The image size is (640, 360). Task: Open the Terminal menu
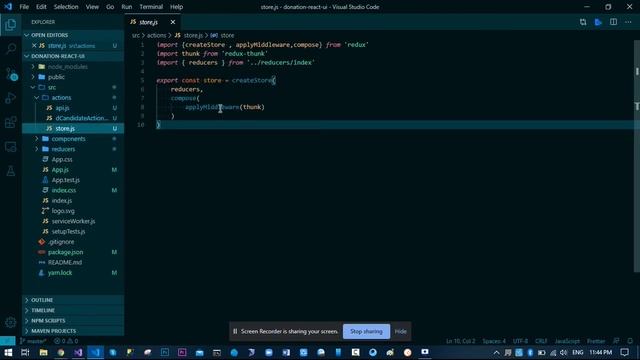tap(151, 7)
